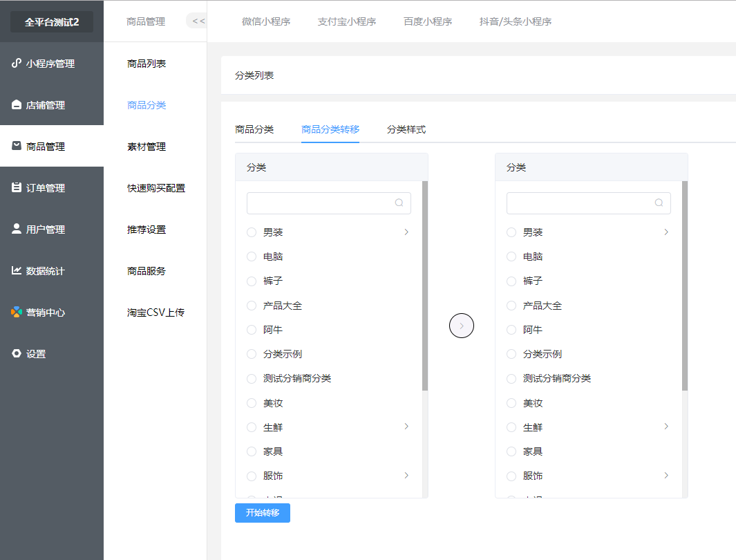The image size is (736, 560).
Task: Select 电脑 radio button in left list
Action: (252, 256)
